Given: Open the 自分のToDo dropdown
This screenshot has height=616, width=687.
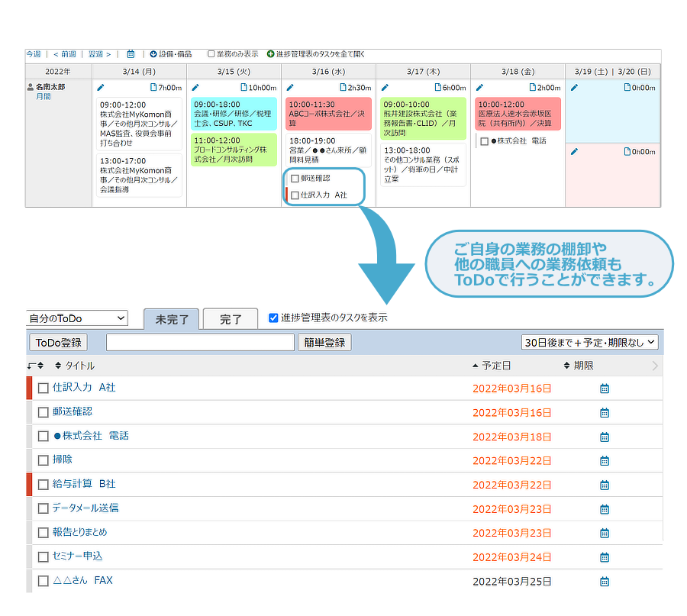Looking at the screenshot, I should coord(76,318).
